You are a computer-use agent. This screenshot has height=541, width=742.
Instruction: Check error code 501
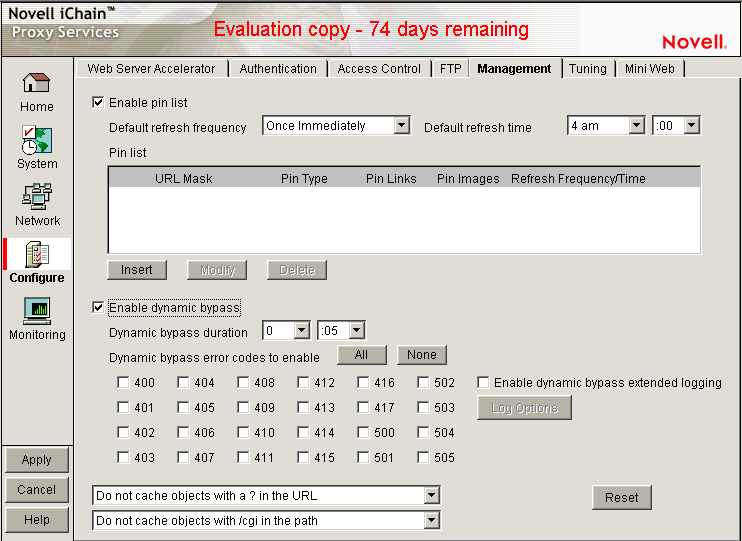[363, 458]
